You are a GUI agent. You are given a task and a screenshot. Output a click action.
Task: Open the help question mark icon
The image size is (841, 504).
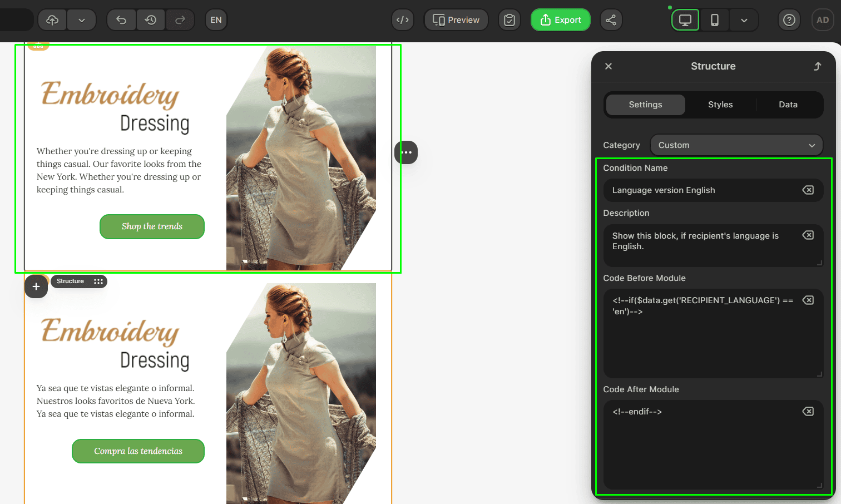[x=789, y=20]
